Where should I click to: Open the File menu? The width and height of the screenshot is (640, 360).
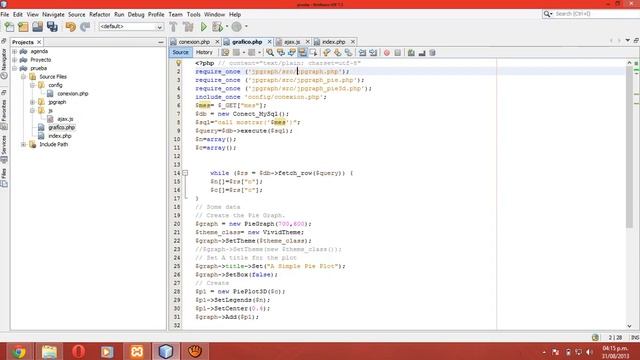(x=5, y=14)
